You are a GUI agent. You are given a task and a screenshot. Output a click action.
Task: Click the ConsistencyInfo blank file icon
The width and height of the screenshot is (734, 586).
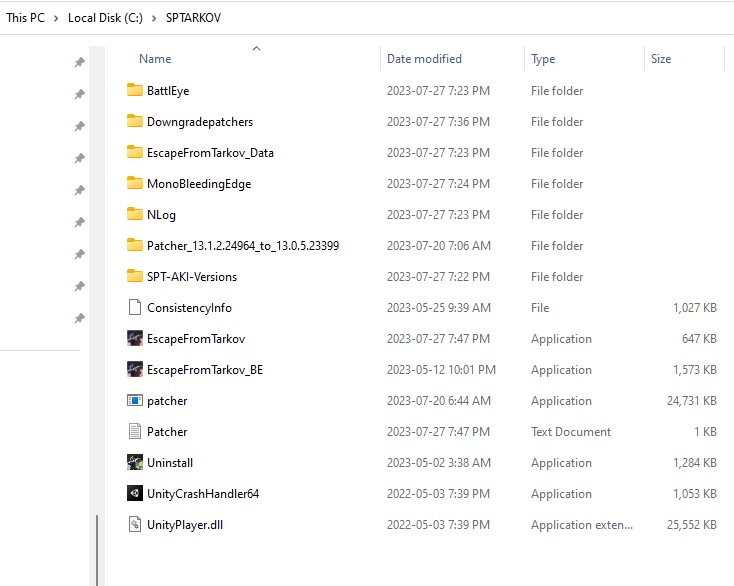tap(135, 307)
